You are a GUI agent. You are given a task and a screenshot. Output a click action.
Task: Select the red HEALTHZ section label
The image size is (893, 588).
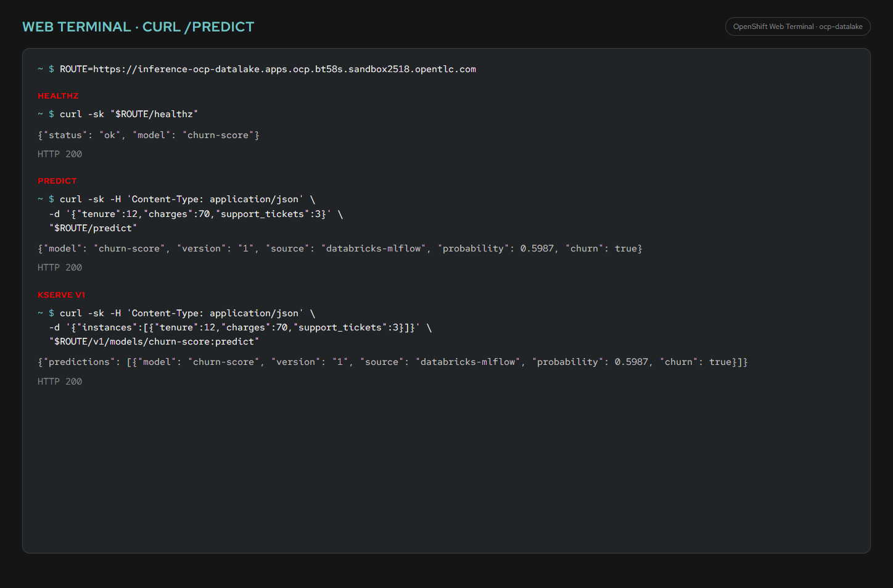58,96
